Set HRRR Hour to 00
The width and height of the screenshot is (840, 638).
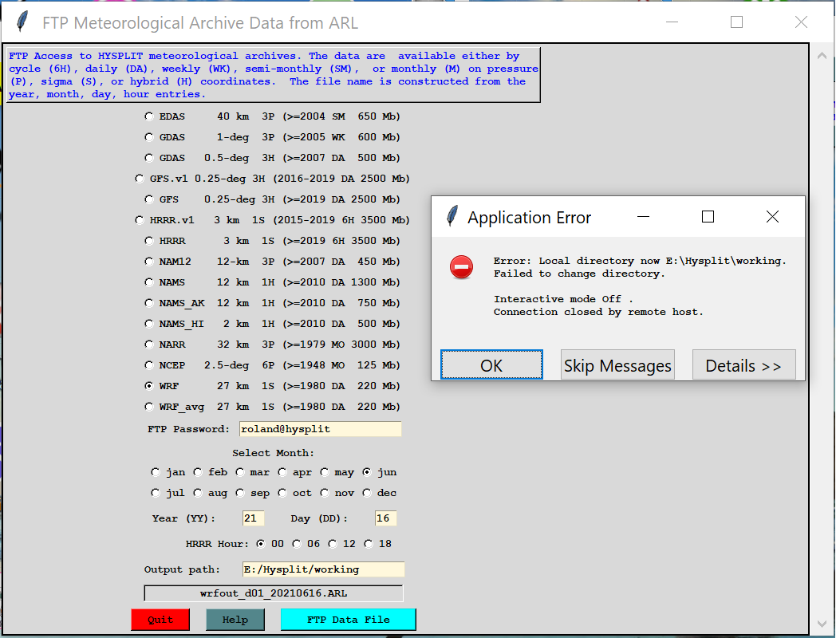[x=261, y=544]
